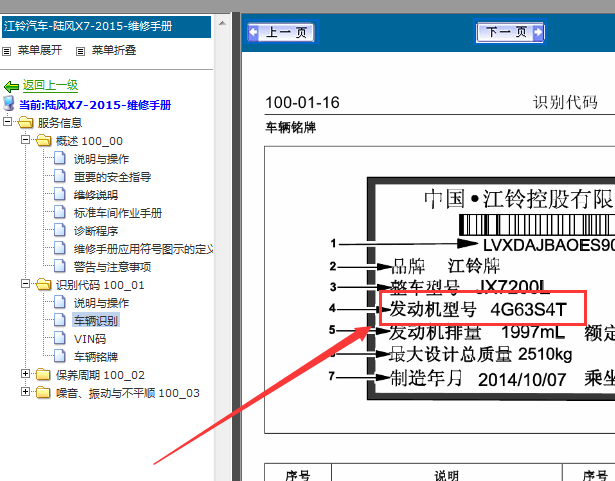
Task: Click the document icon beside 诊断程序
Action: (x=60, y=230)
